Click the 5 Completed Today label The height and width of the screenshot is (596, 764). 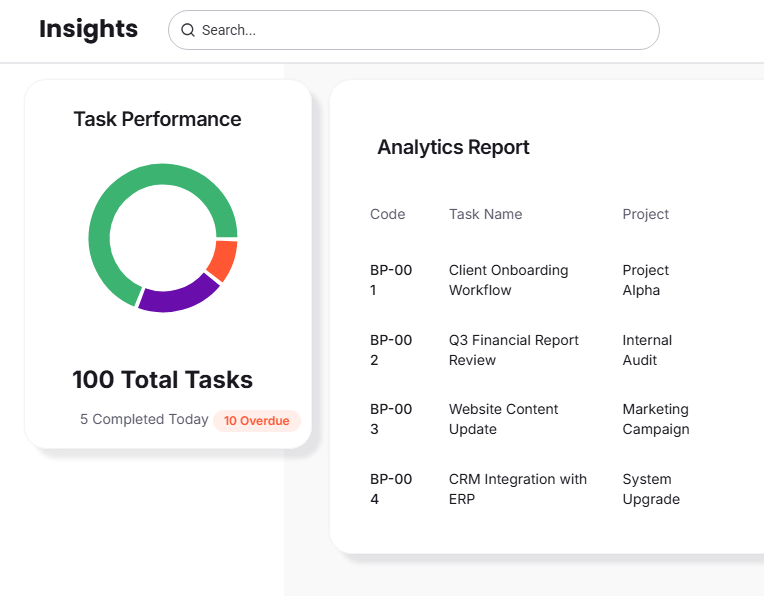click(x=144, y=420)
